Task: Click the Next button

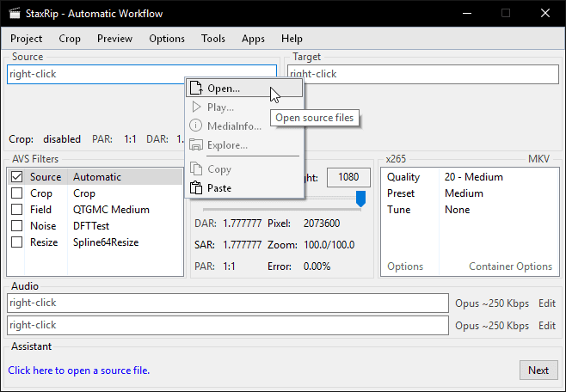Action: click(x=538, y=370)
